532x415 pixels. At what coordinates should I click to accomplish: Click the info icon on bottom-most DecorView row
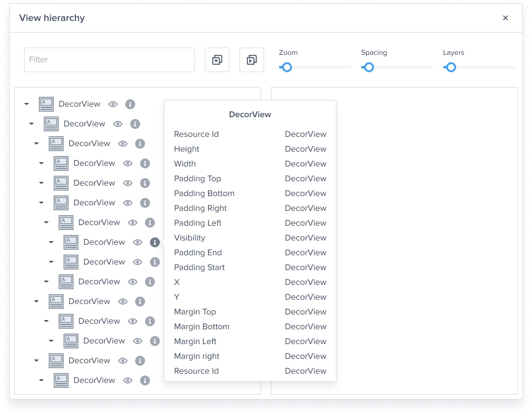[x=145, y=380]
